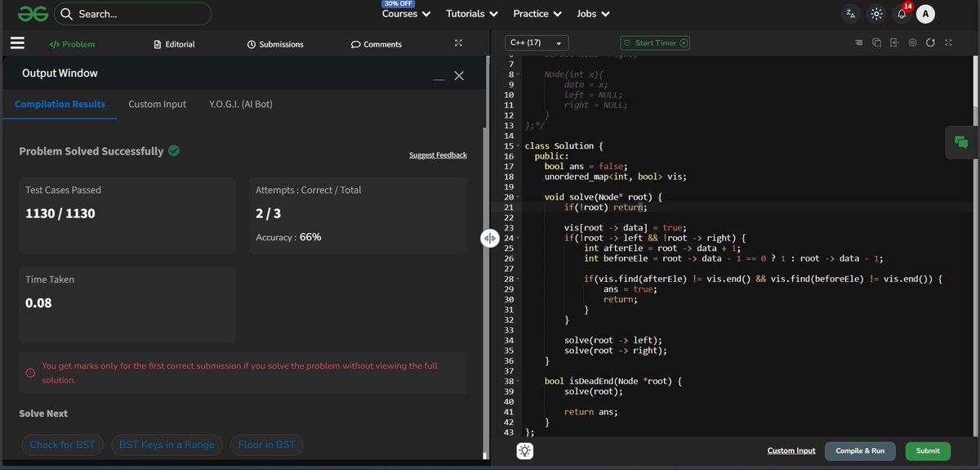980x470 pixels.
Task: Open the Floor in BST problem
Action: click(266, 445)
